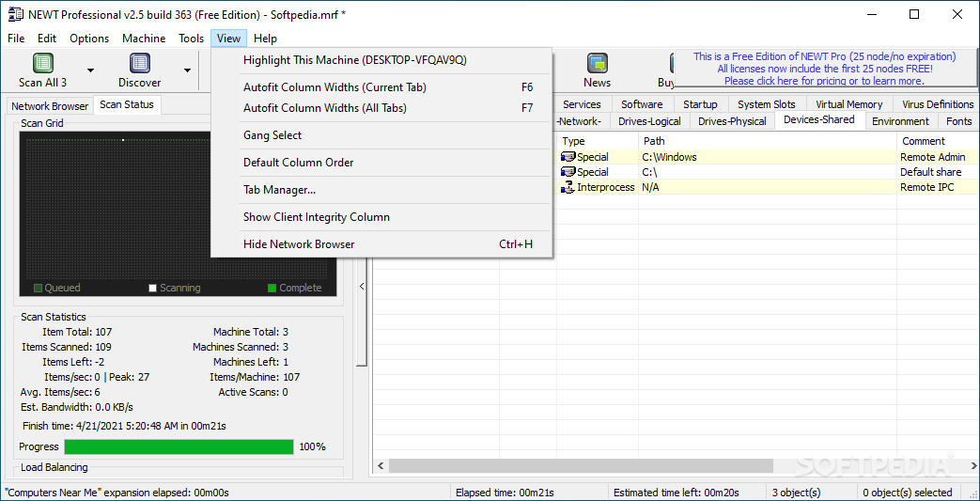Click the horizontal scrollbar right arrow
Screen dimensions: 980x501
(x=972, y=466)
